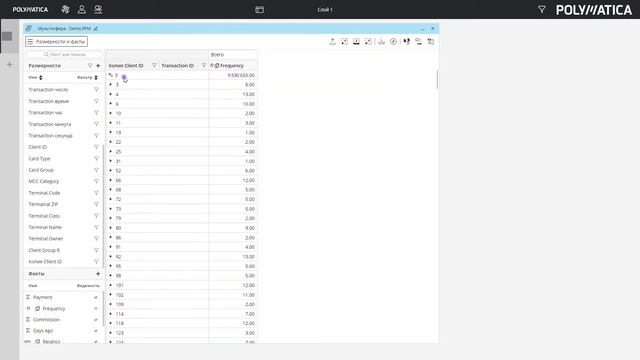Expand table row 72

[111, 199]
